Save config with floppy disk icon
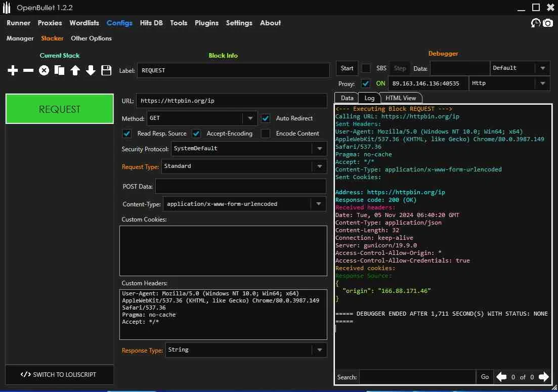The height and width of the screenshot is (392, 558). (x=106, y=70)
